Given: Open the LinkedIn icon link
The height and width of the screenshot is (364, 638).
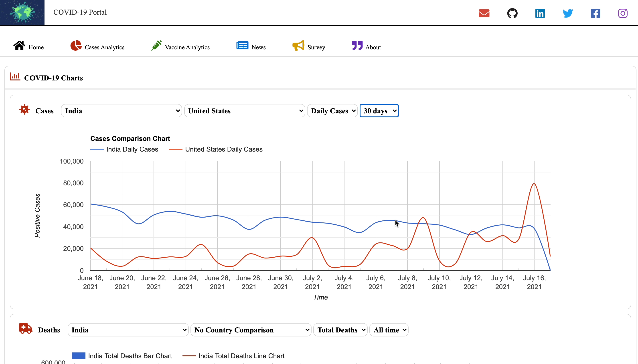Looking at the screenshot, I should [x=540, y=13].
